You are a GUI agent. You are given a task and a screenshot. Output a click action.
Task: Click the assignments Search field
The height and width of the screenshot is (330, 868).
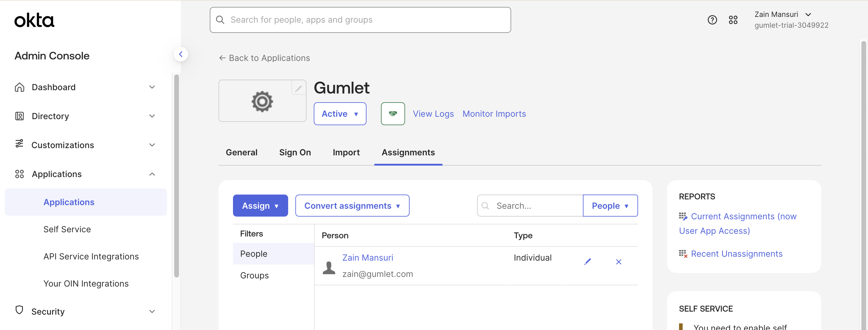point(530,206)
